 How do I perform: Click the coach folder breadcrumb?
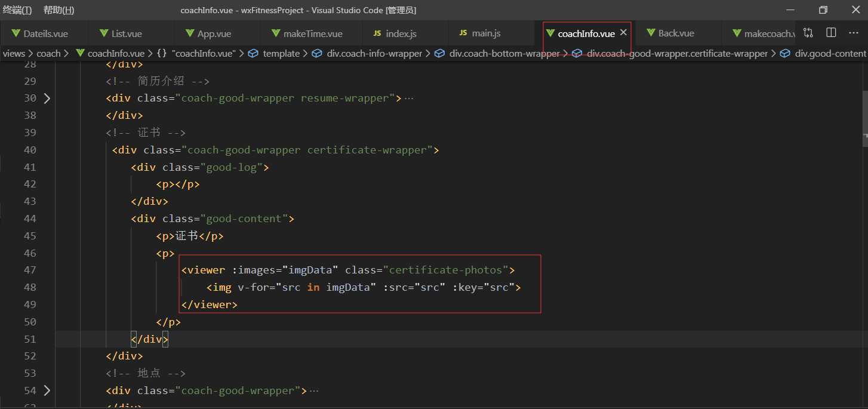(48, 54)
